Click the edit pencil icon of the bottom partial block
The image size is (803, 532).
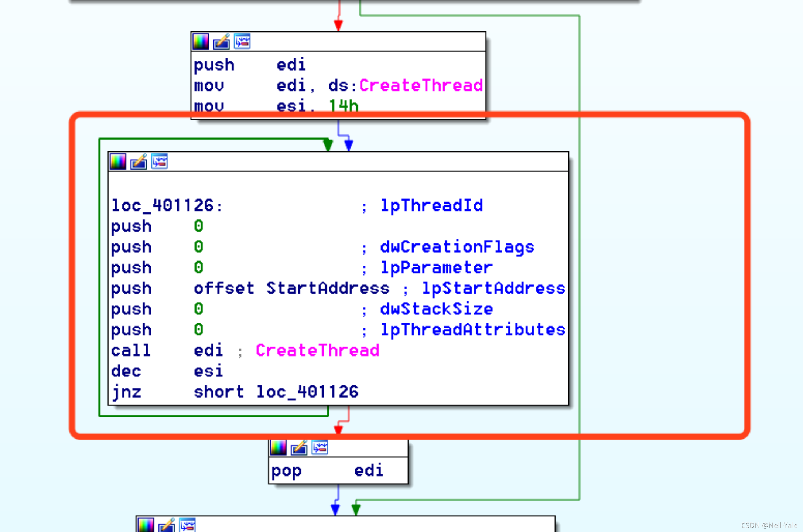point(167,525)
